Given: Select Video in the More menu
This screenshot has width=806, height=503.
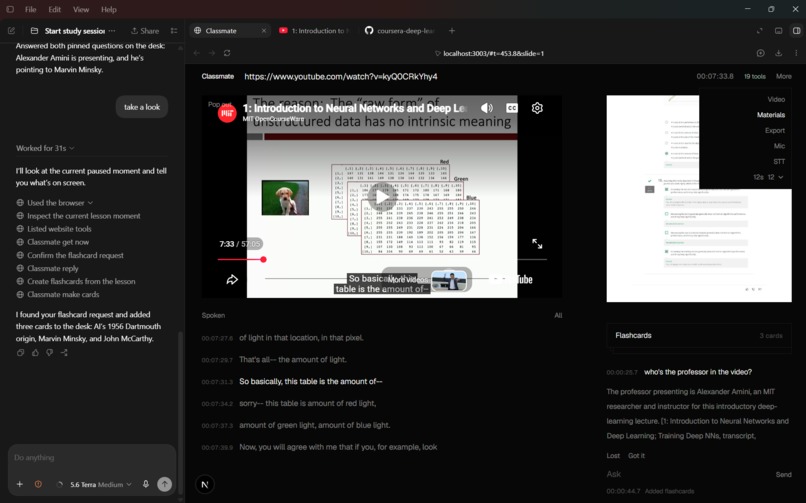Looking at the screenshot, I should pyautogui.click(x=776, y=99).
